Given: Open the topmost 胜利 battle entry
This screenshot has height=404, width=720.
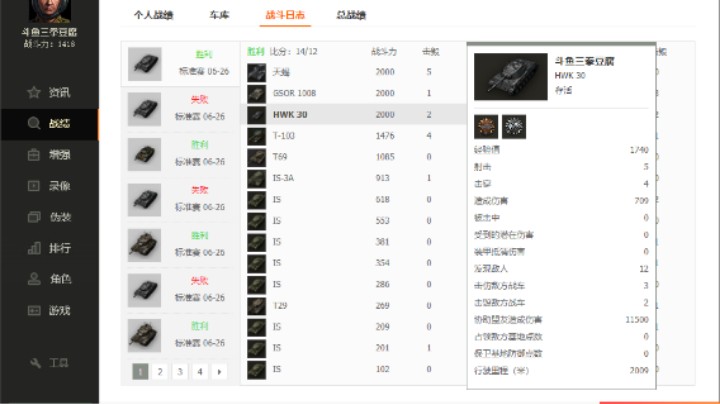Looking at the screenshot, I should coord(180,63).
